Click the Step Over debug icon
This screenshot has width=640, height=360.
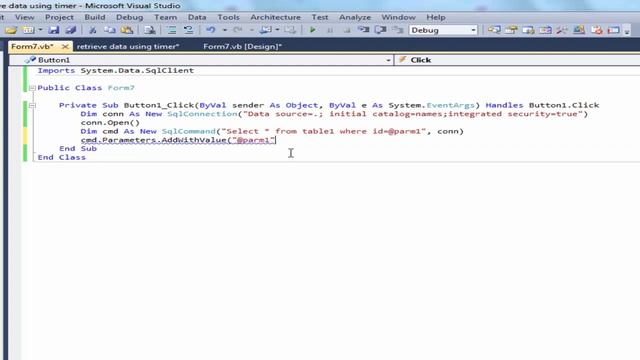(380, 30)
